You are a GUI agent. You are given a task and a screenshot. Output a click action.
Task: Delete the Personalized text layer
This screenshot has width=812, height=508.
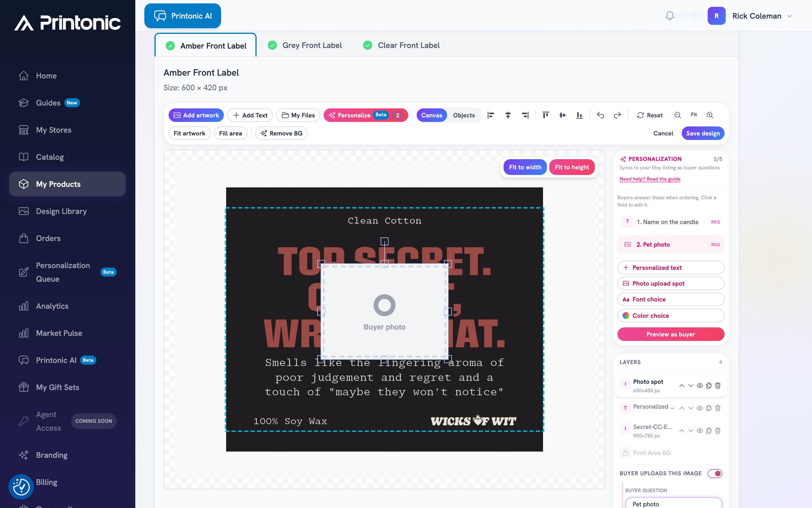coord(718,408)
